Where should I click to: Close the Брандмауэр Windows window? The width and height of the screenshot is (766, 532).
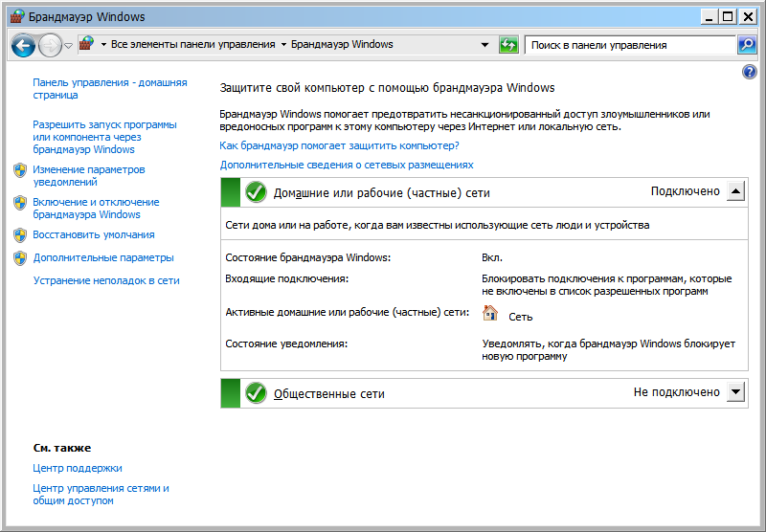(x=748, y=17)
